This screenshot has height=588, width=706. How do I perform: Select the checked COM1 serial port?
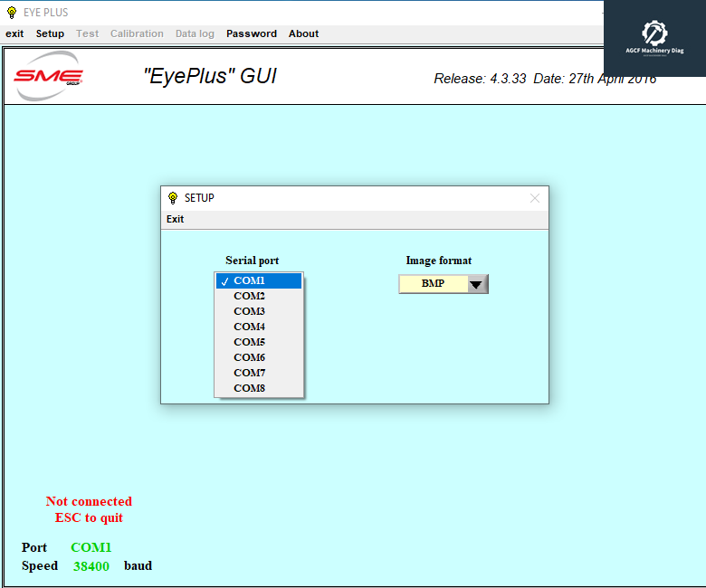(x=258, y=280)
